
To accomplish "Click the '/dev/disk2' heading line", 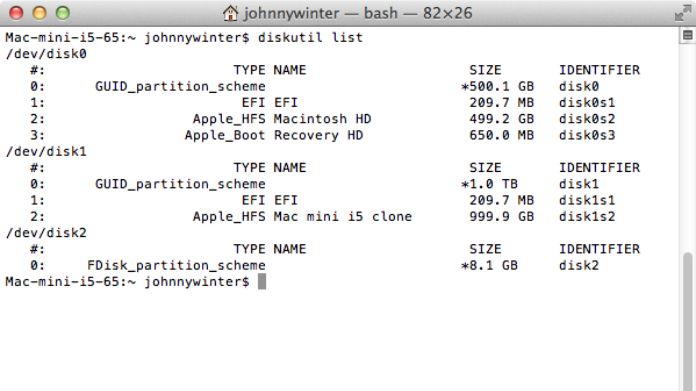I will click(x=46, y=233).
